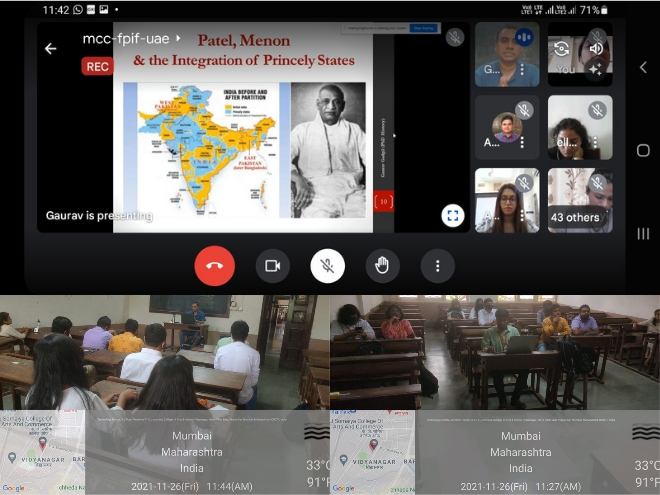Go back using the top-left arrow

click(50, 48)
